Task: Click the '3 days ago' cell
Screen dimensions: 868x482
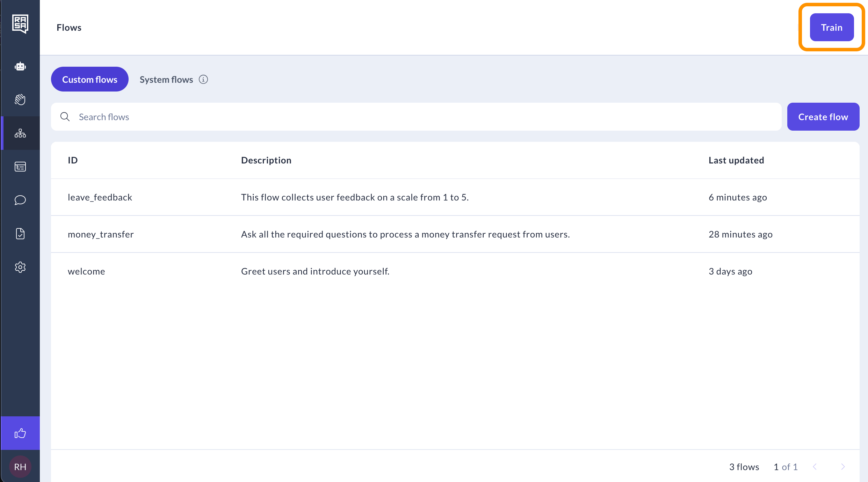Action: coord(730,271)
